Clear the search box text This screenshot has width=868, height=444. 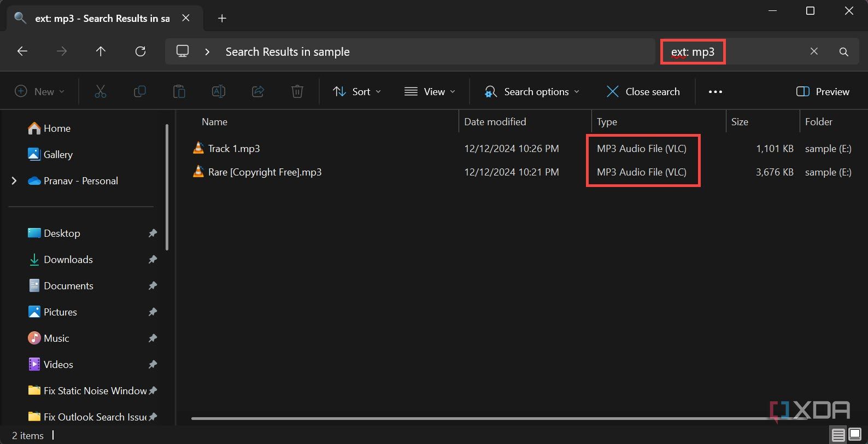814,51
